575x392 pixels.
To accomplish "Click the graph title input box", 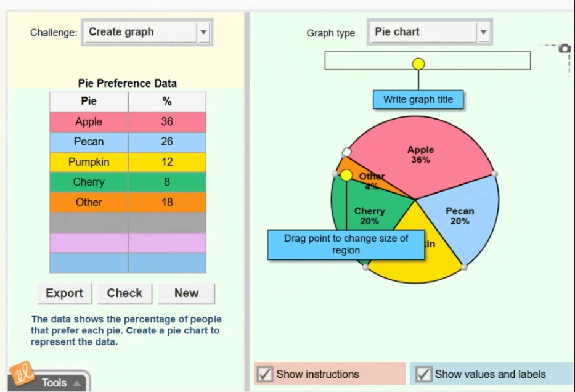I will [427, 60].
